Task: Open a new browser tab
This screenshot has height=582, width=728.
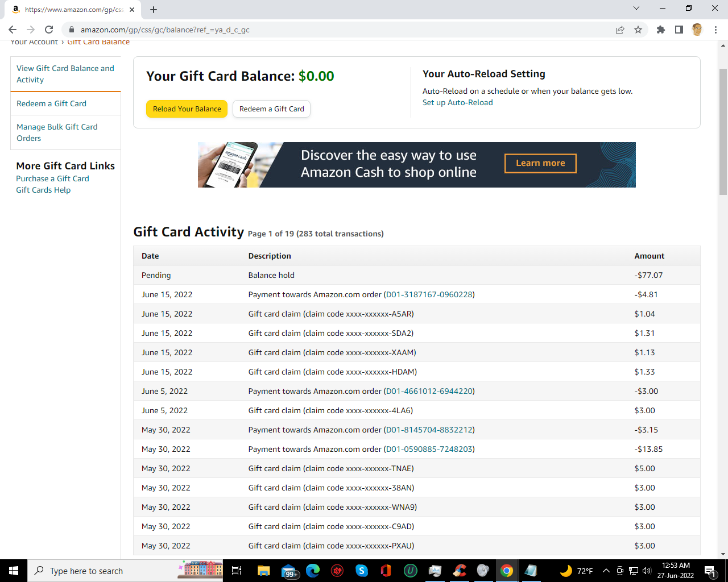Action: point(154,10)
